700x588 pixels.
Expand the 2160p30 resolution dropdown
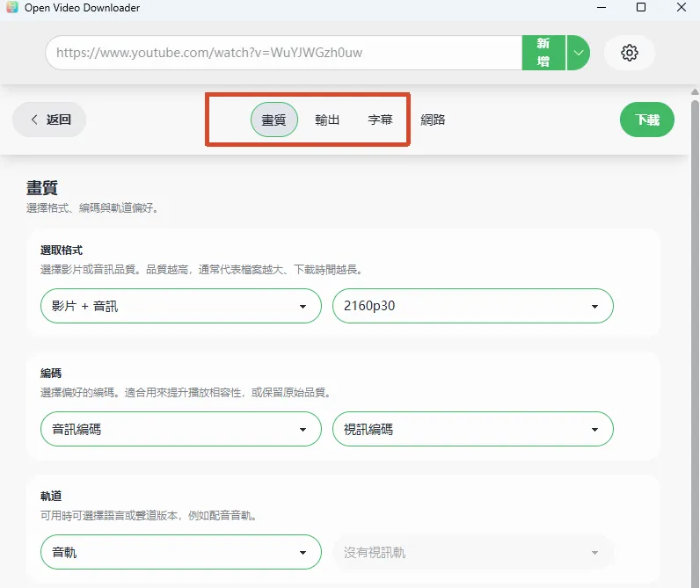(x=473, y=306)
